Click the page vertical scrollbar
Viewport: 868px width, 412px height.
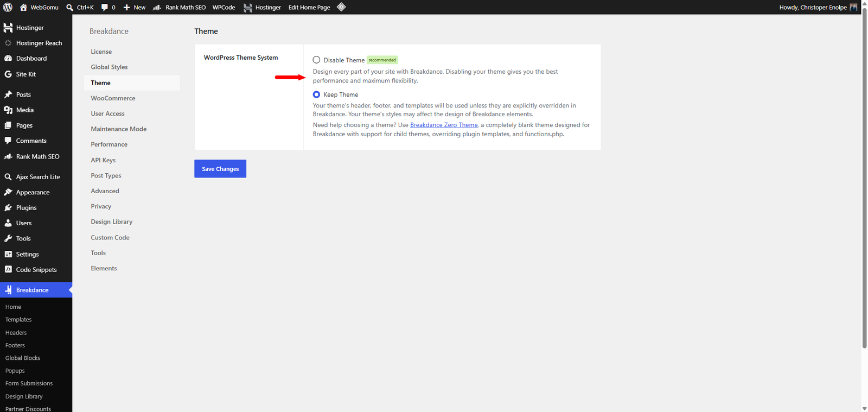point(864,177)
